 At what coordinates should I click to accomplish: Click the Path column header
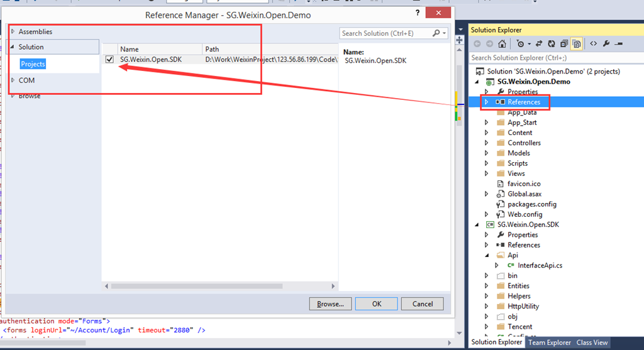(x=270, y=49)
